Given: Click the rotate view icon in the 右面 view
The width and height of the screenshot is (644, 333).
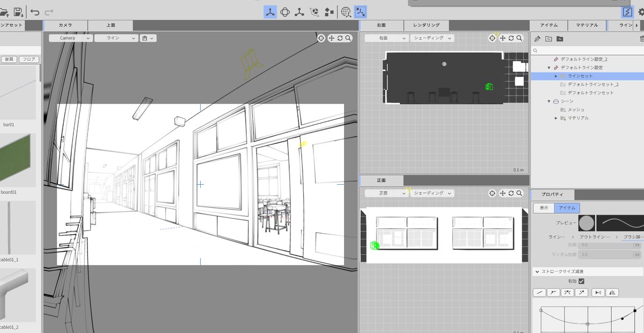Looking at the screenshot, I should 511,38.
